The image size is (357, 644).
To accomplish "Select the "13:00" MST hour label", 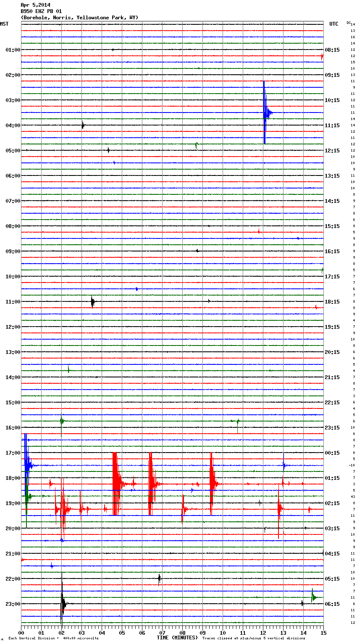I will [x=13, y=352].
